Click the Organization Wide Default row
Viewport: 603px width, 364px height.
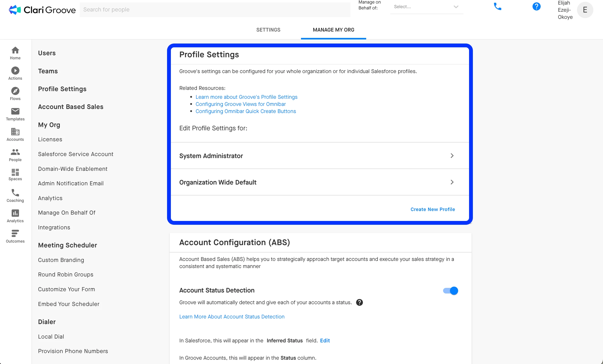[320, 182]
